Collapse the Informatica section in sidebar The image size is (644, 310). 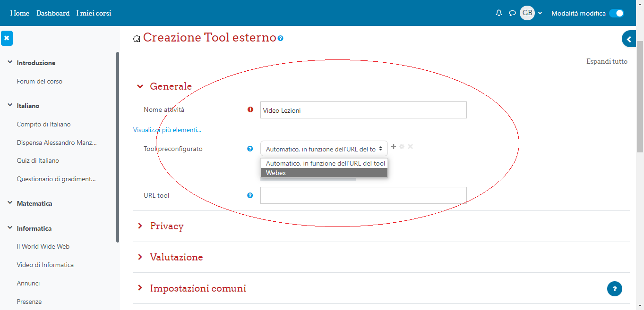point(9,228)
